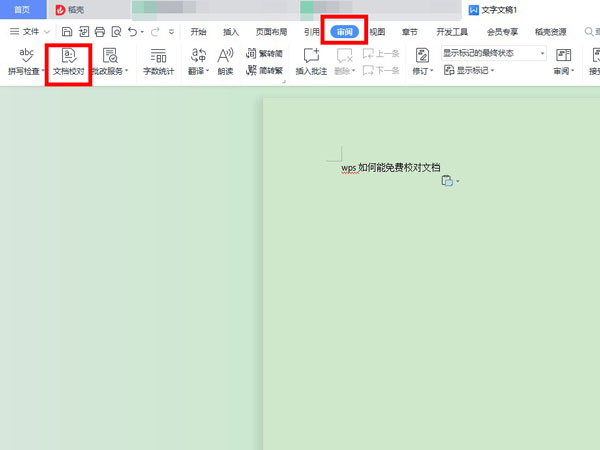Screen dimensions: 600x450
Task: Open the 批改服务 dropdown
Action: click(x=110, y=62)
